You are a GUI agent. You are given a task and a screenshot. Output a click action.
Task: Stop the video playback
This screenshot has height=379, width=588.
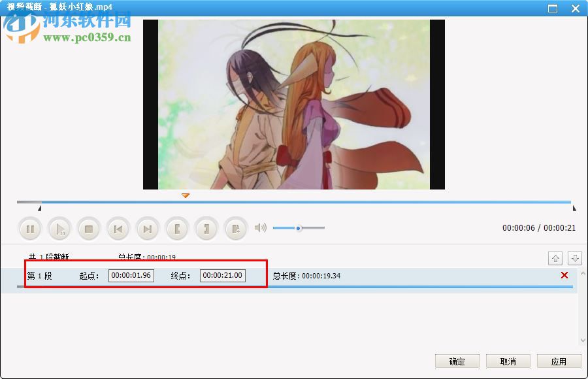click(x=89, y=229)
